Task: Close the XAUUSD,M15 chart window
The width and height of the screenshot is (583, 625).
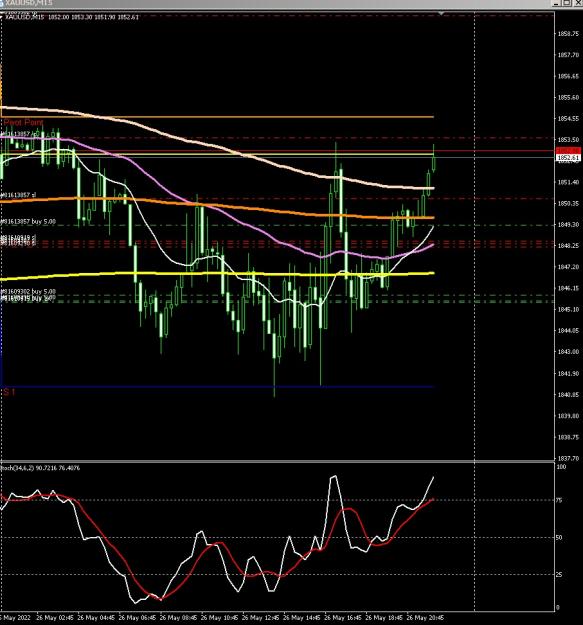Action: point(577,3)
